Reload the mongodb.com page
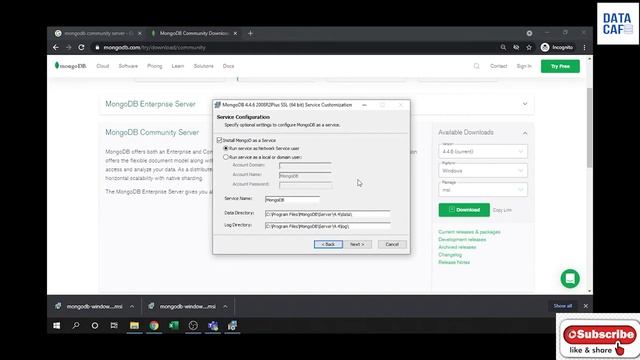Viewport: 640px width, 360px height. click(81, 47)
